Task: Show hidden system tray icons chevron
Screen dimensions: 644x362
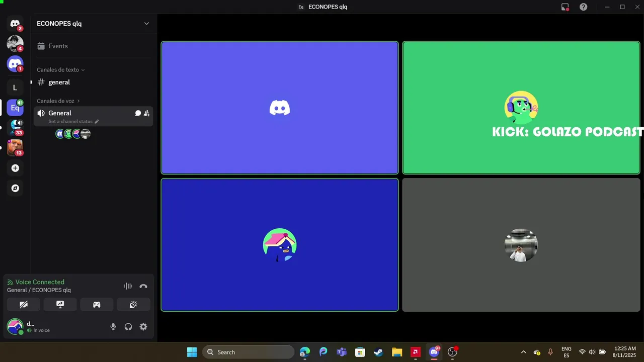Action: point(523,352)
